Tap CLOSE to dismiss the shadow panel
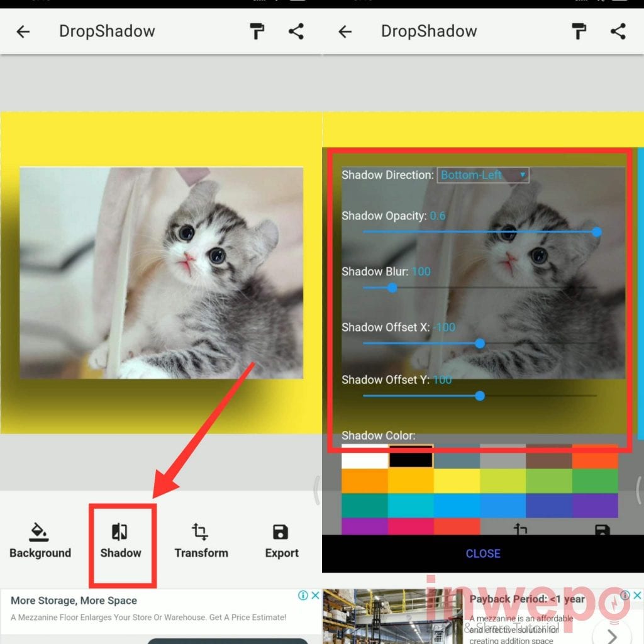 point(483,553)
